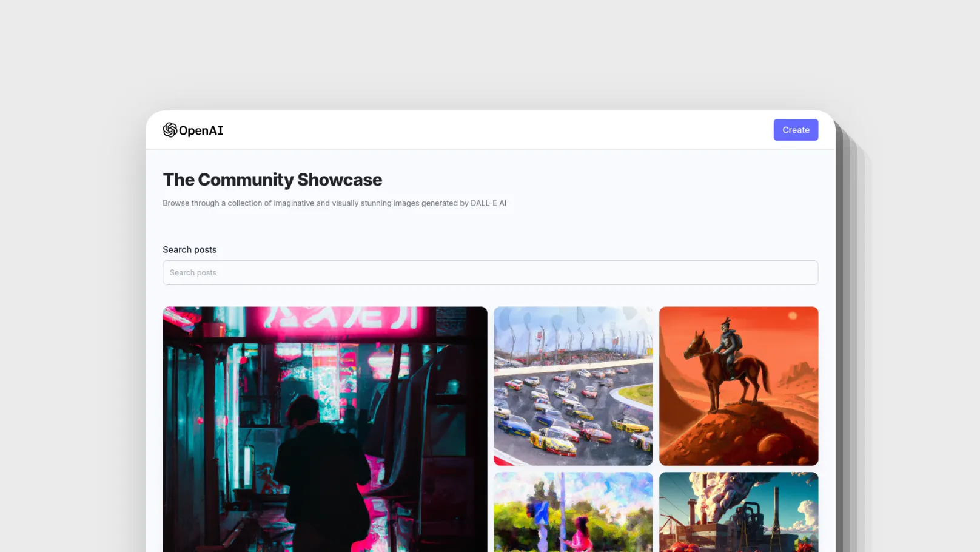
Task: Focus the Search posts input field
Action: (x=490, y=272)
